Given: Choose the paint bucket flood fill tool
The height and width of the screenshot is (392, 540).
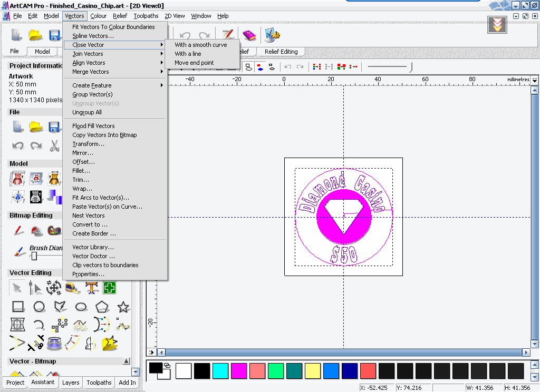Looking at the screenshot, I should pyautogui.click(x=36, y=230).
